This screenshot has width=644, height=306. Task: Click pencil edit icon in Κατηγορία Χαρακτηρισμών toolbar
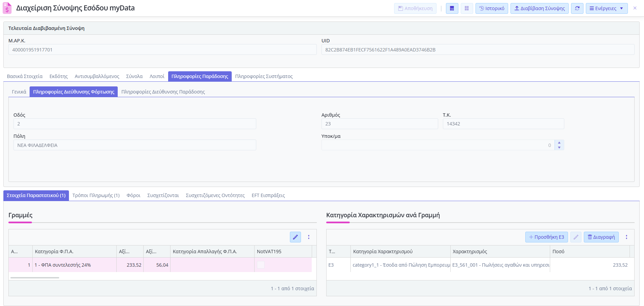coord(576,237)
